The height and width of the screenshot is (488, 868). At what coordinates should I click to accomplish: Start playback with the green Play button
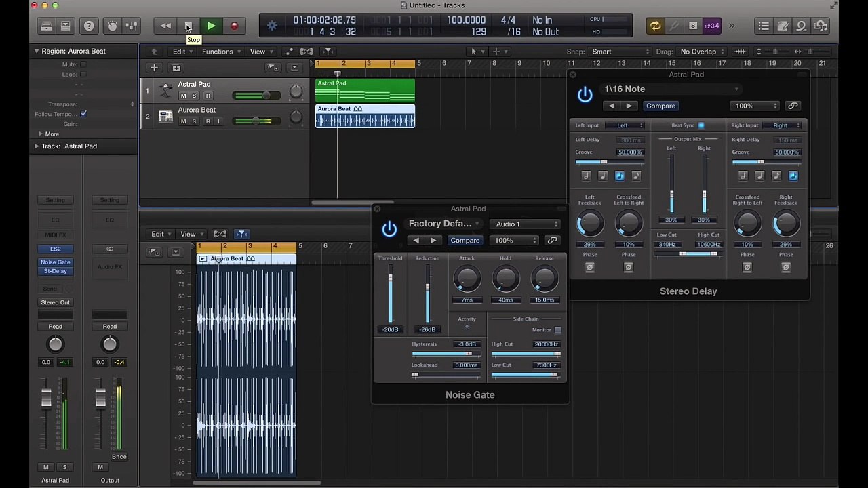[x=212, y=26]
